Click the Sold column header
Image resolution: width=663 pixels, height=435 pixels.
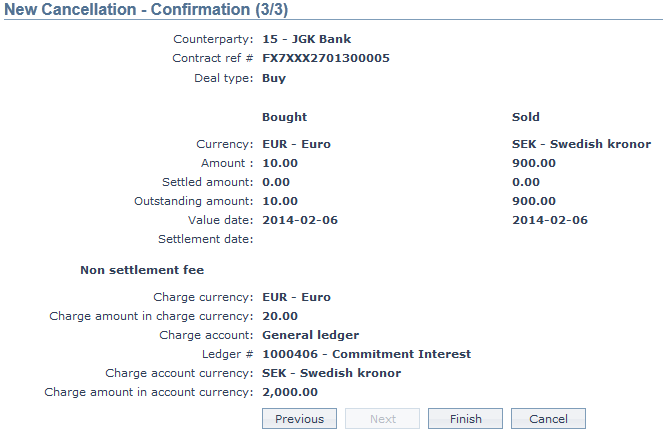pos(526,117)
